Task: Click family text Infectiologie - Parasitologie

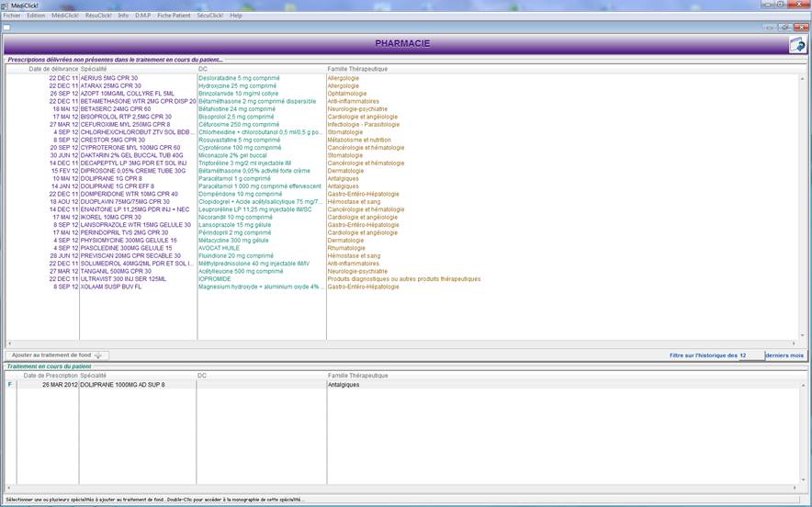Action: click(364, 124)
